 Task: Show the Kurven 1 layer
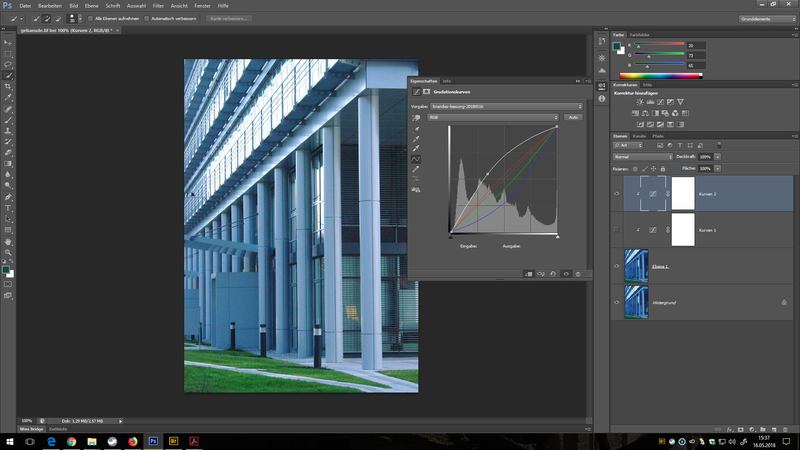616,230
